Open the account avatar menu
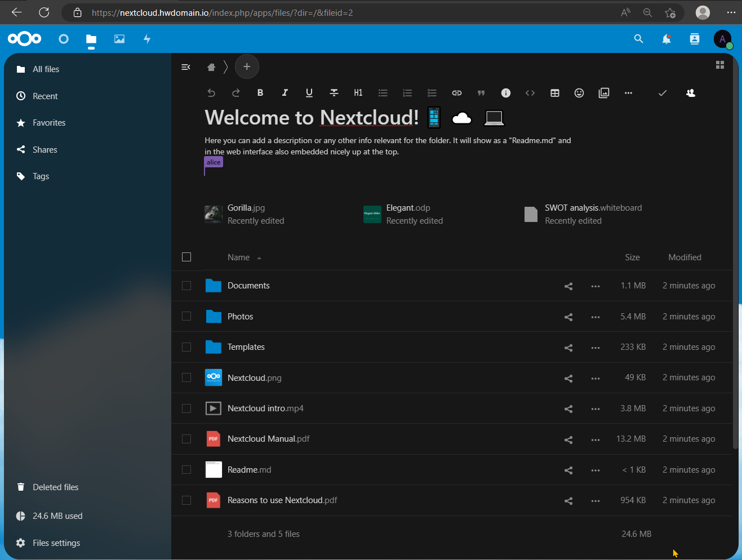The height and width of the screenshot is (560, 742). [723, 39]
